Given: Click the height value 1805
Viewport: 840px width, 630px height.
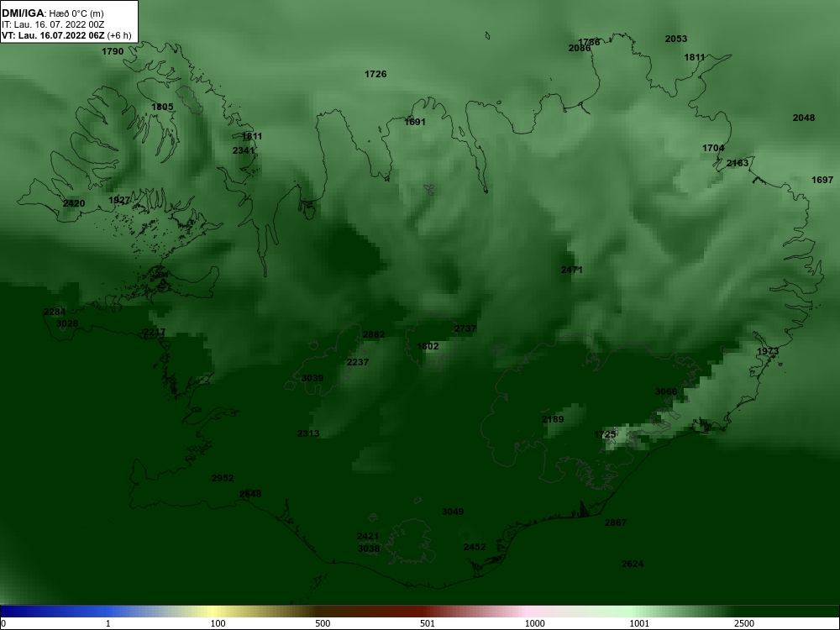Looking at the screenshot, I should point(162,107).
